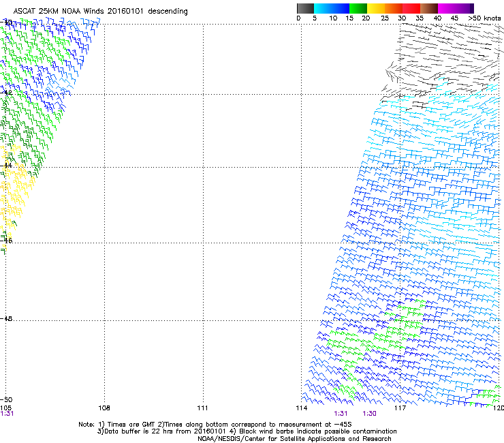
Task: Click the "0" legend scale label
Action: pos(298,18)
